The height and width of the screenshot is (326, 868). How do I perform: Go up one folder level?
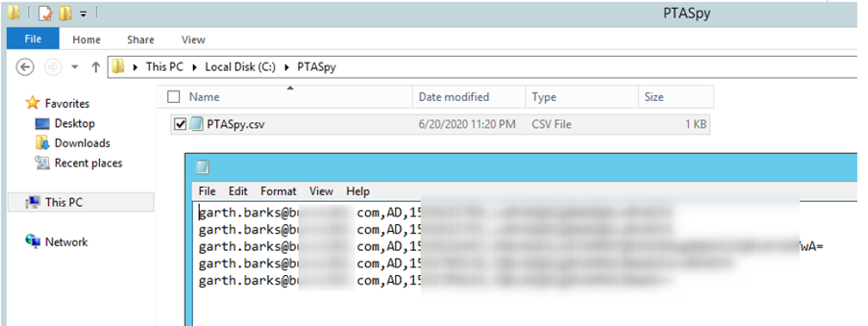click(96, 67)
